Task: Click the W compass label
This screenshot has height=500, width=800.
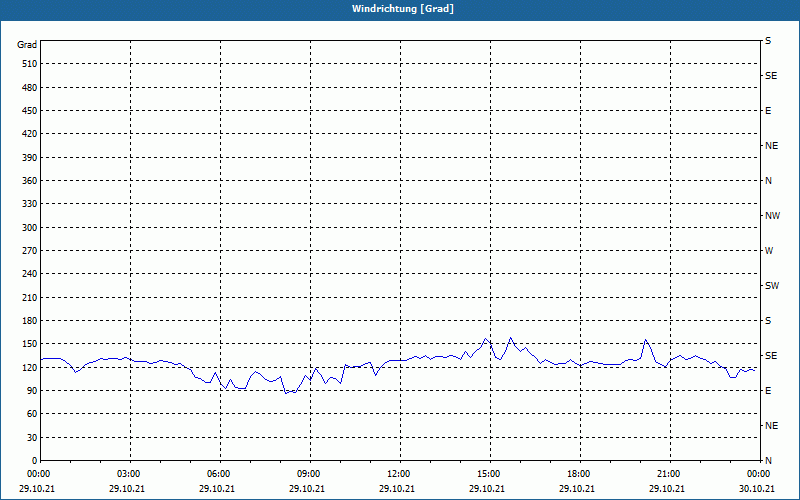Action: (769, 251)
